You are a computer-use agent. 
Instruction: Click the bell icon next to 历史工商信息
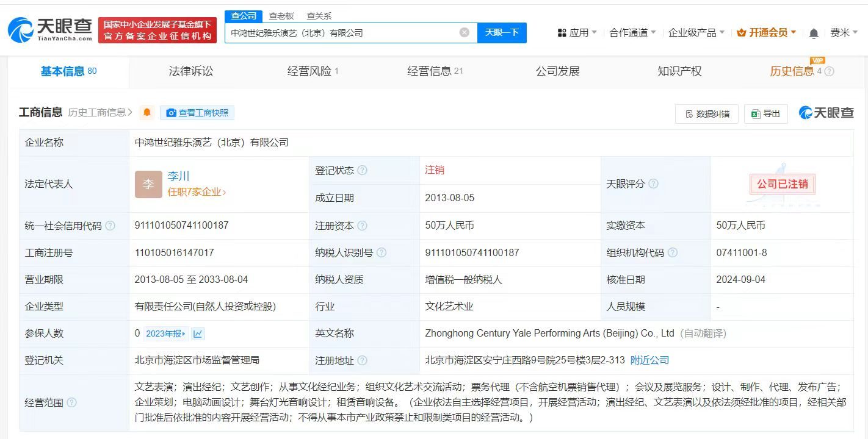(146, 113)
